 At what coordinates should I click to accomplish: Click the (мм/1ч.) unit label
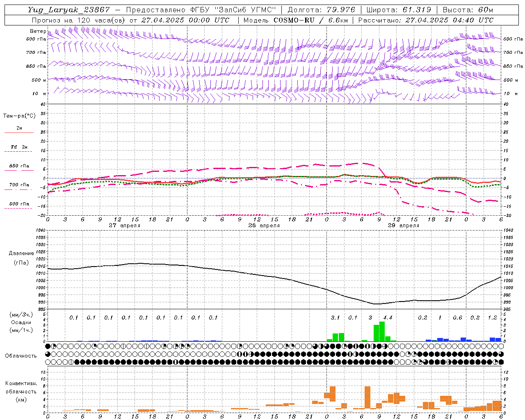(21, 330)
